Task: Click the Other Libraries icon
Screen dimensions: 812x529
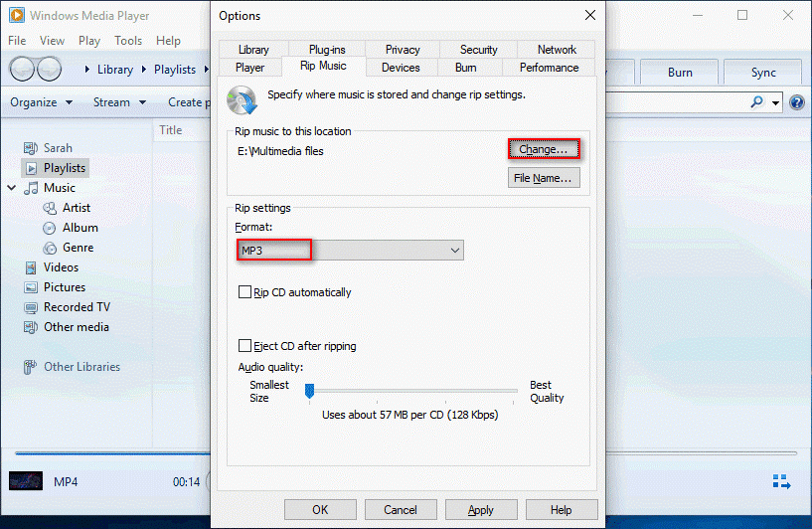Action: [30, 367]
